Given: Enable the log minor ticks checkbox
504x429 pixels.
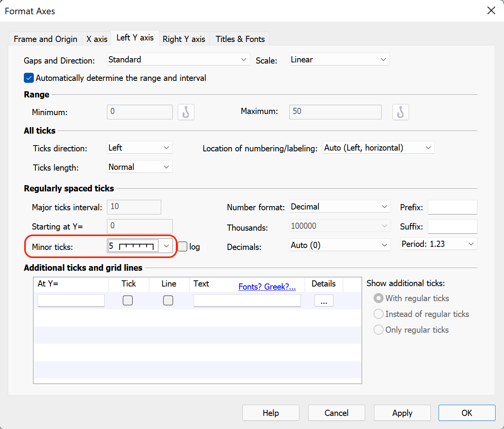Looking at the screenshot, I should pos(183,246).
